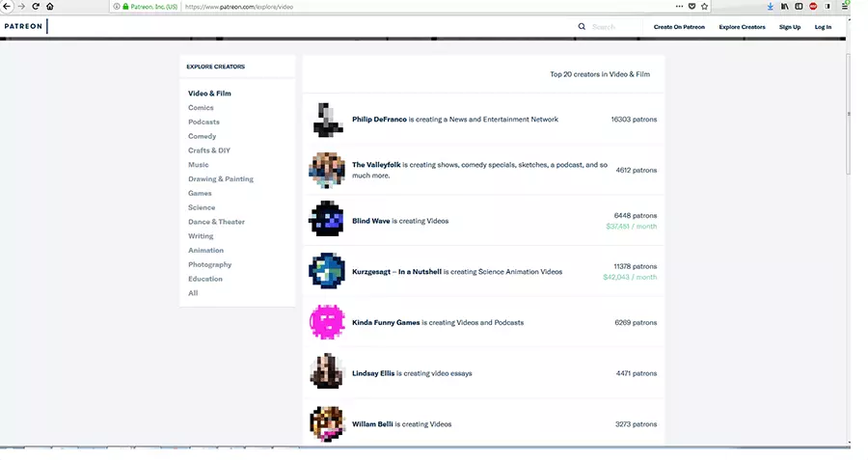The image size is (868, 460).
Task: Open the Firefox downloads arrow
Action: tap(770, 6)
